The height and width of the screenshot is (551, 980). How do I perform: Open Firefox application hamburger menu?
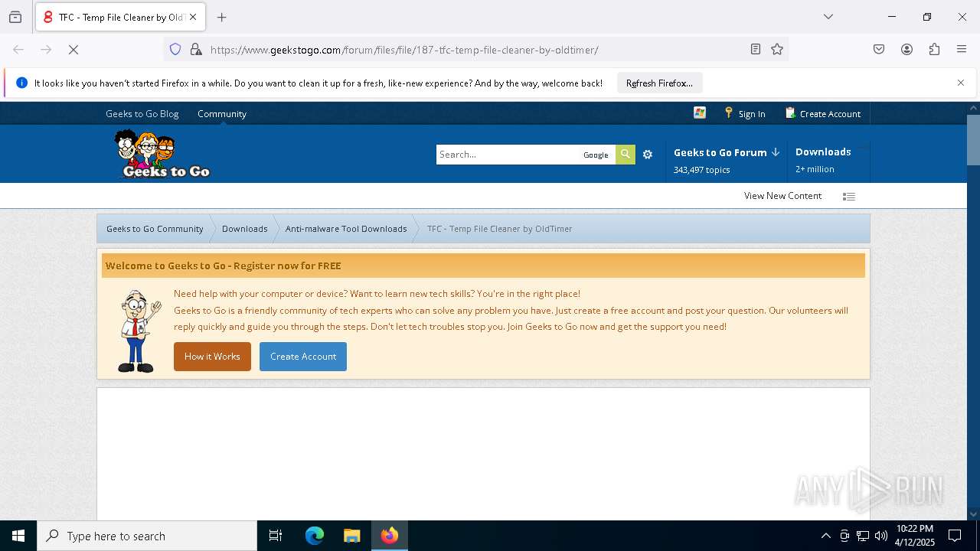[962, 50]
